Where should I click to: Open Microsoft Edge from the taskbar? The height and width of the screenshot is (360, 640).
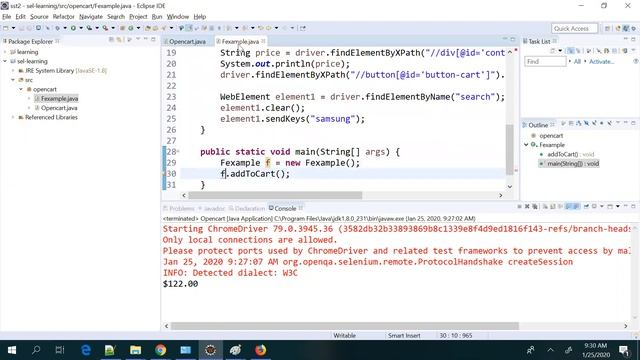(86, 350)
